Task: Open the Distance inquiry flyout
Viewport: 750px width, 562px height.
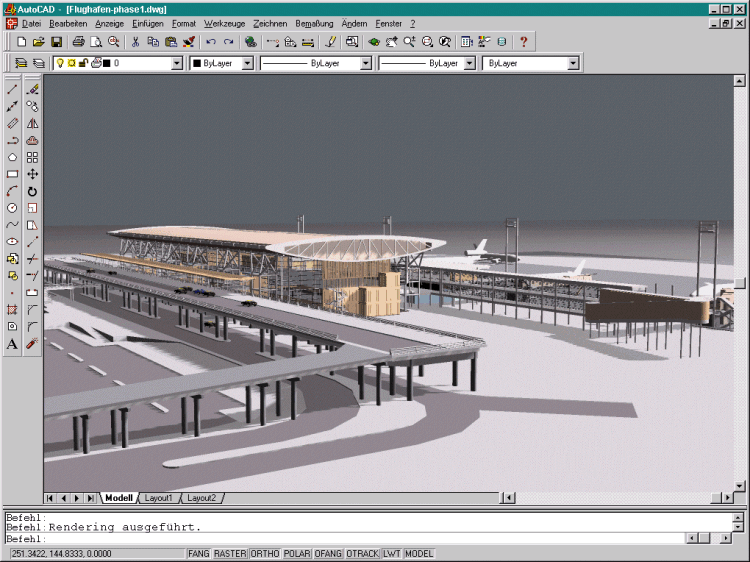Action: point(309,42)
